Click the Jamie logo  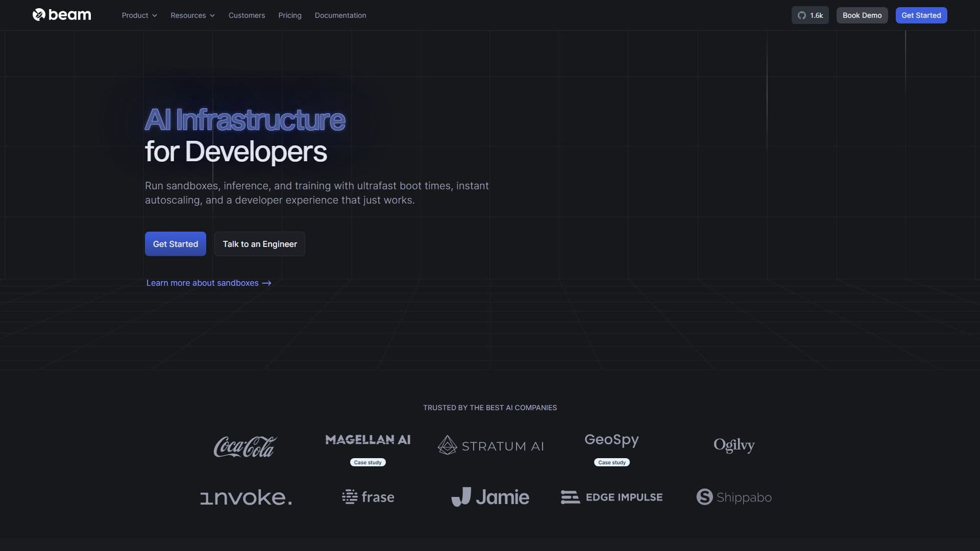tap(490, 497)
